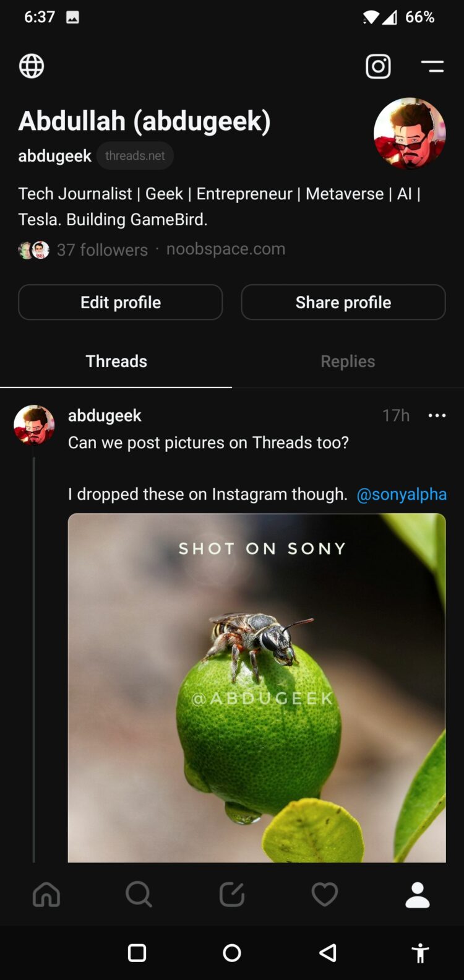Open your profile icon in the navigation bar

[418, 894]
